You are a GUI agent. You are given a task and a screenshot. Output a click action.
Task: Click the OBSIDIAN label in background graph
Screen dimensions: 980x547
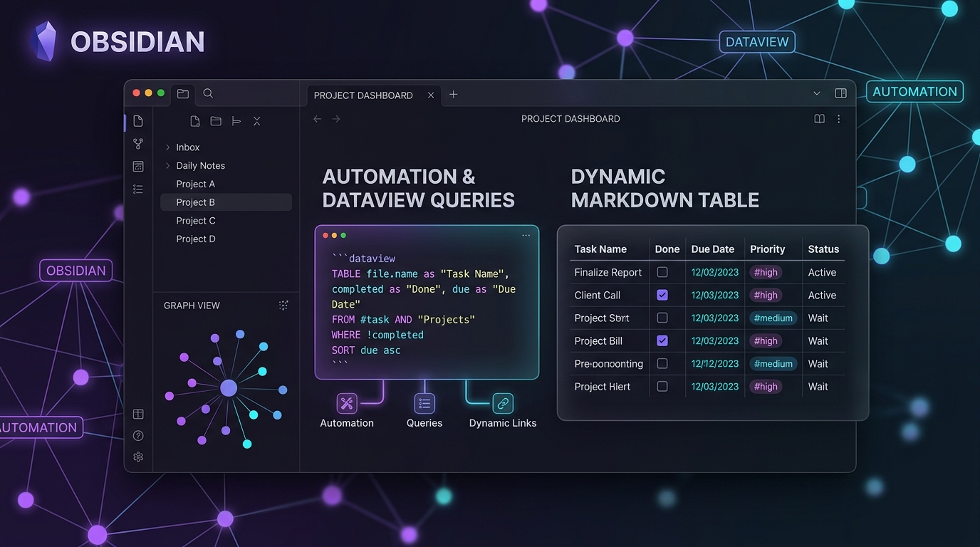75,271
